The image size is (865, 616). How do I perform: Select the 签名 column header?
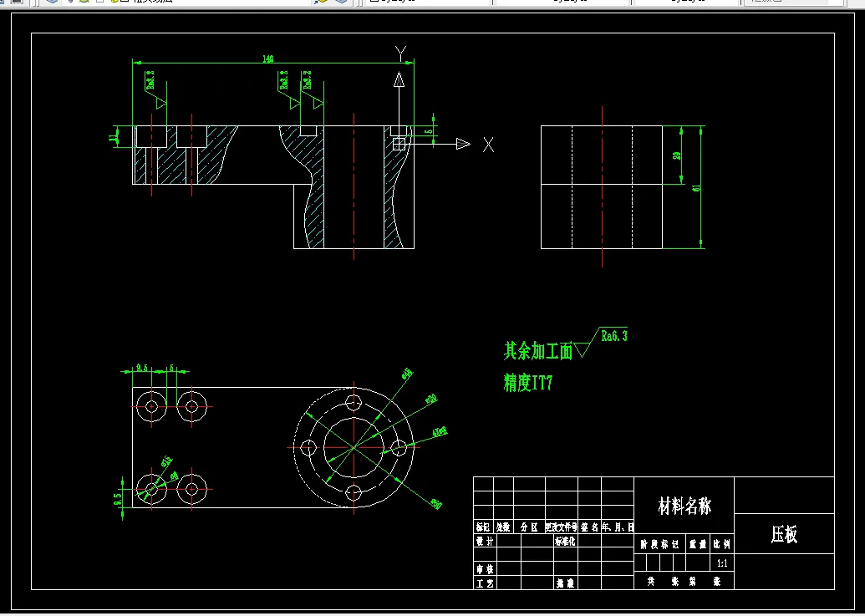point(590,527)
